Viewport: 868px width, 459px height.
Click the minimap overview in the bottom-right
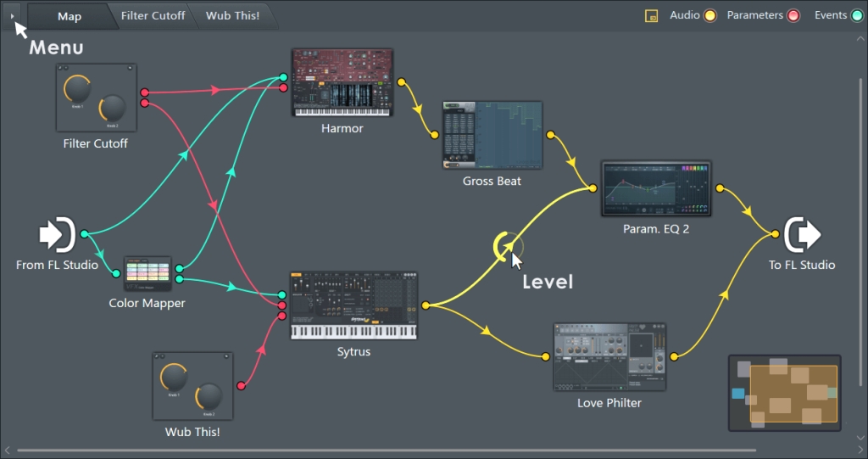point(785,393)
